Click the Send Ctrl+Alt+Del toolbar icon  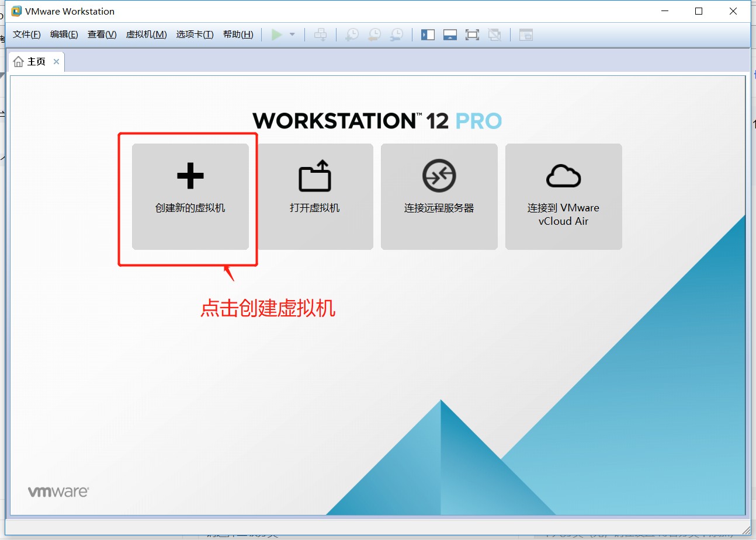pos(320,35)
